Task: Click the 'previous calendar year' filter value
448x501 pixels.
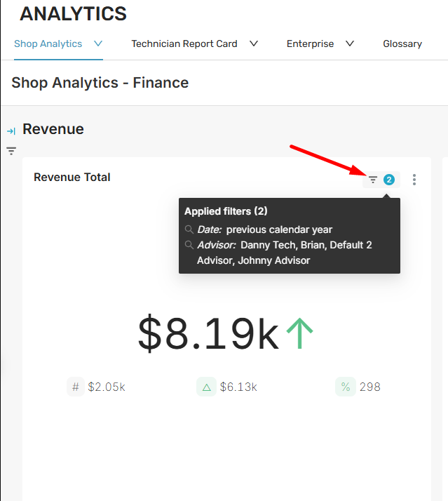Action: click(x=280, y=229)
